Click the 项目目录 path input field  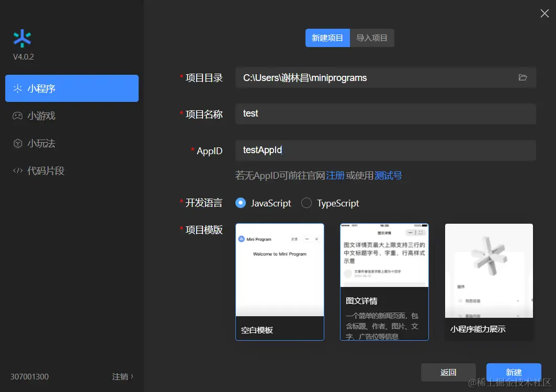click(385, 78)
